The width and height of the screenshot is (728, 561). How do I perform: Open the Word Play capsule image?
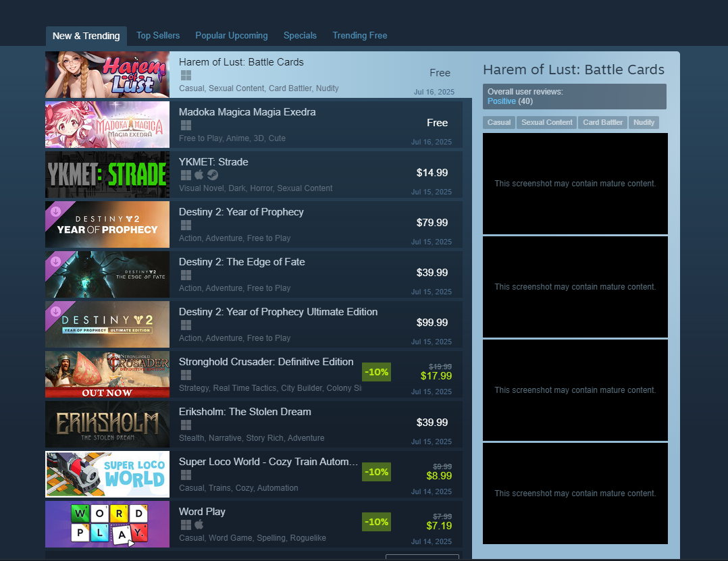coord(107,525)
